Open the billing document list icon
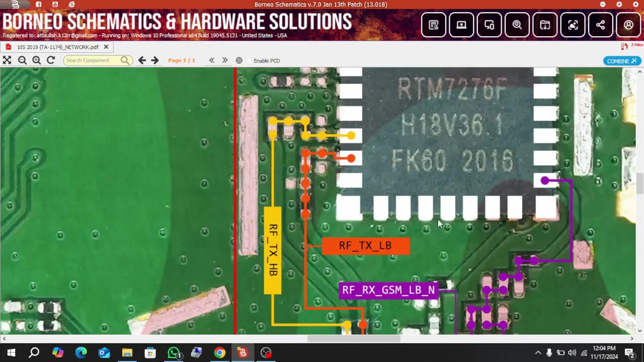 coord(434,25)
